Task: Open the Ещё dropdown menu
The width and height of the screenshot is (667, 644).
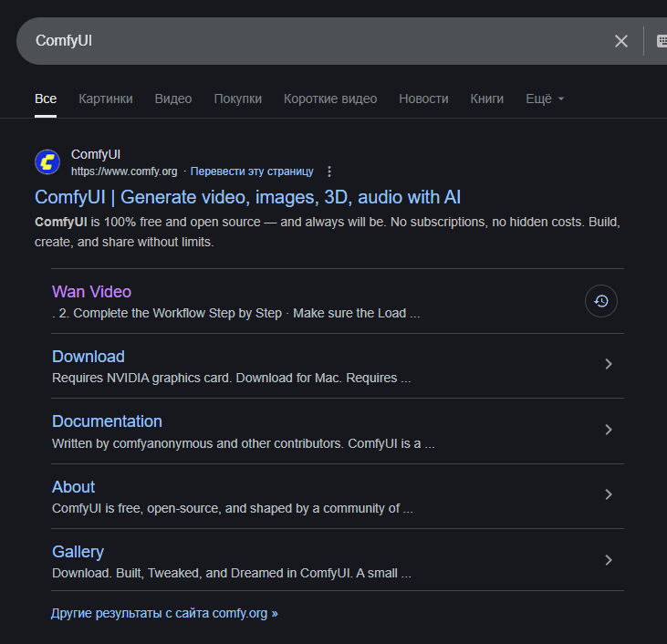Action: 545,99
